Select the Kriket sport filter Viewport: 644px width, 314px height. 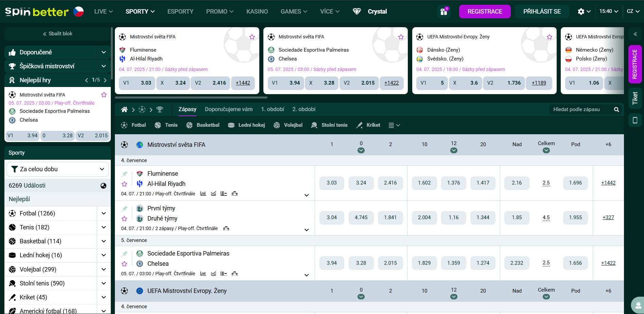(x=368, y=125)
